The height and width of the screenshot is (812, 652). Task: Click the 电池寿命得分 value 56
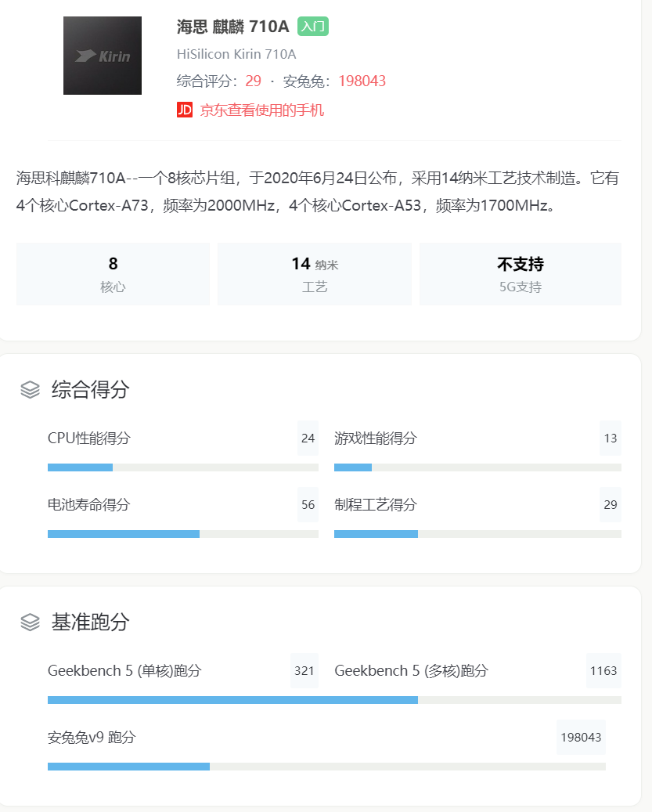pos(308,504)
